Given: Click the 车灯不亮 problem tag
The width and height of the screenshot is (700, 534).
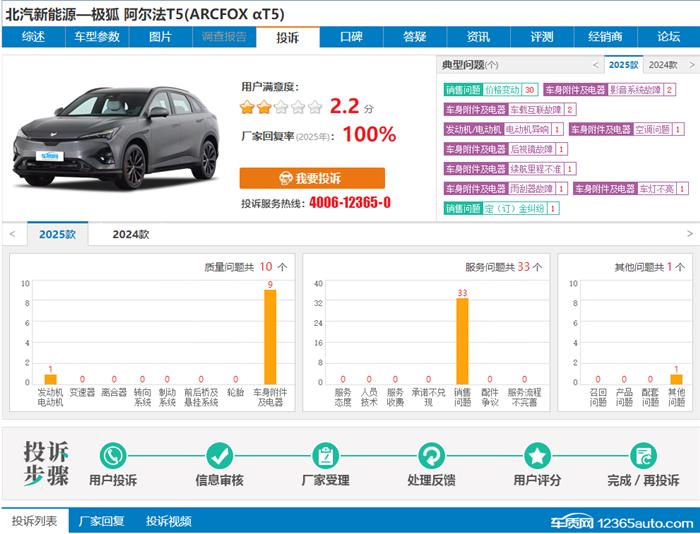Looking at the screenshot, I should (630, 188).
